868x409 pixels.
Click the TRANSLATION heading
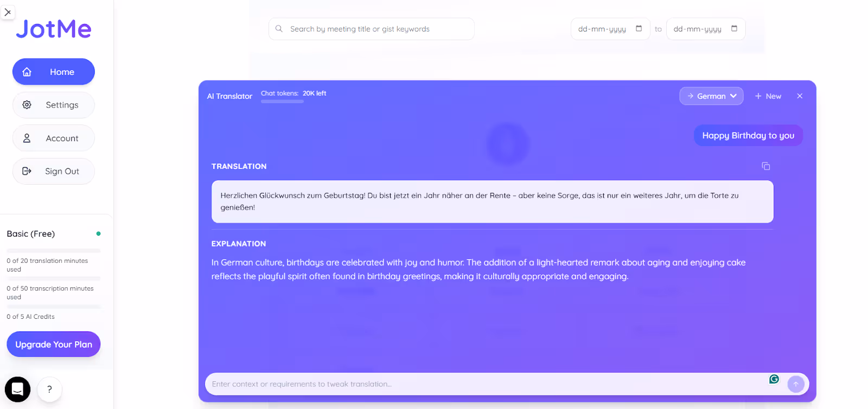click(239, 166)
